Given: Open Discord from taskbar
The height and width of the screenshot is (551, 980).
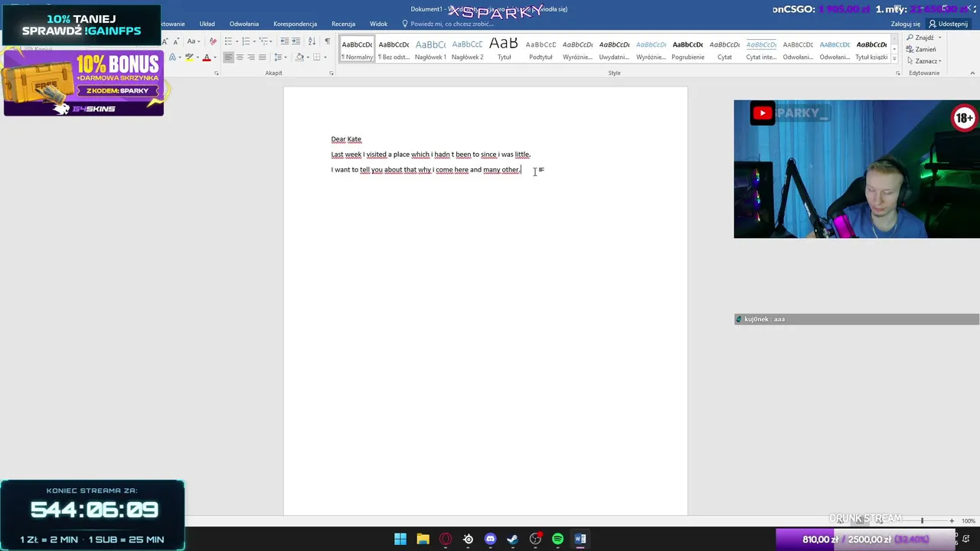Looking at the screenshot, I should tap(491, 539).
